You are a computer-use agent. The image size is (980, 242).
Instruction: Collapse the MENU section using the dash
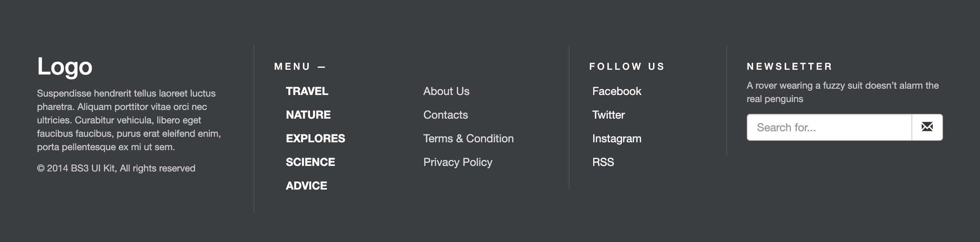click(321, 67)
